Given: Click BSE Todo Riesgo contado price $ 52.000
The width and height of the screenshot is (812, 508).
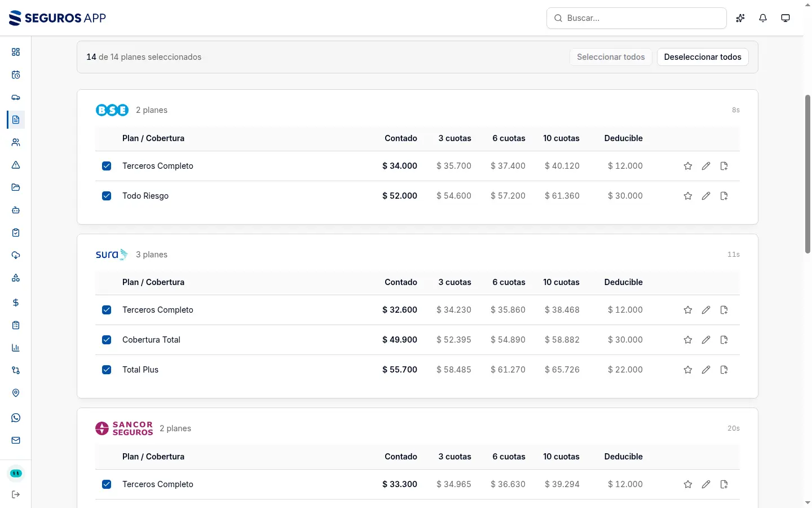Looking at the screenshot, I should [400, 196].
